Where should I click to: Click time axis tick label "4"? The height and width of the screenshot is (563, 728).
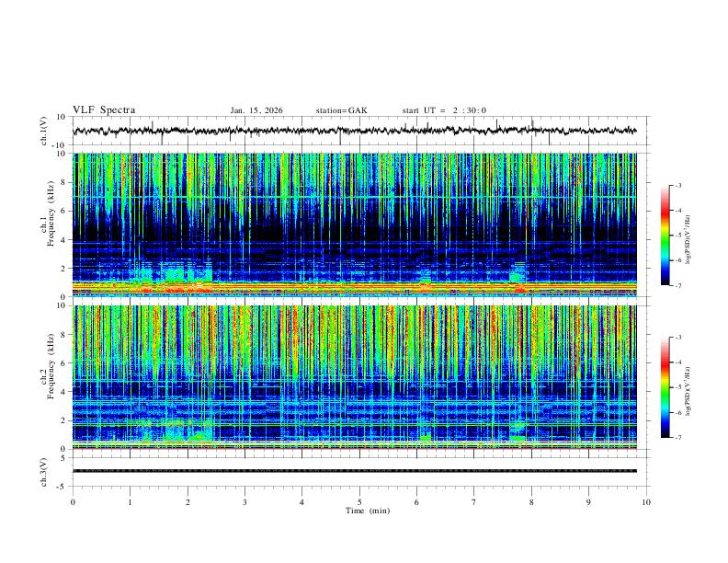[x=301, y=502]
